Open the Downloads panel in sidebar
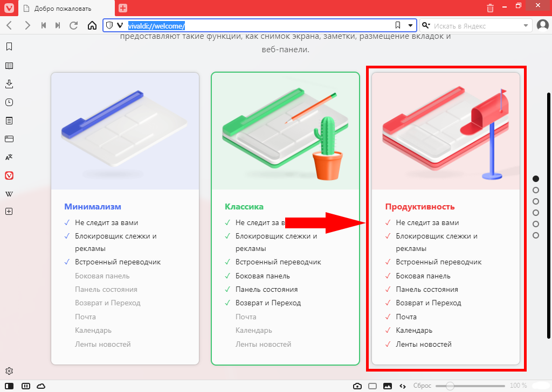This screenshot has height=392, width=552. point(9,84)
